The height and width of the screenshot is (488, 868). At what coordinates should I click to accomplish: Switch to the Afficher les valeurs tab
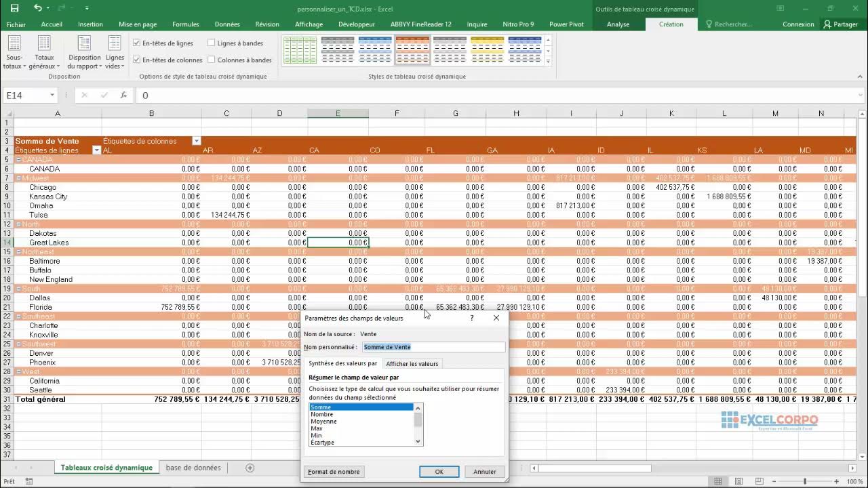[x=412, y=364]
